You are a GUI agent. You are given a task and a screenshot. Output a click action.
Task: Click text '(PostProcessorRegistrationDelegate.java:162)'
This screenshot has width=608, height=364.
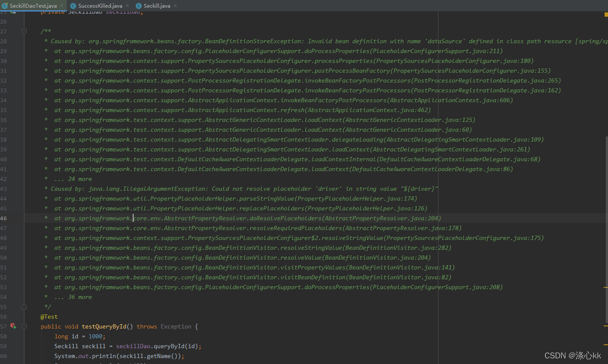click(x=486, y=90)
